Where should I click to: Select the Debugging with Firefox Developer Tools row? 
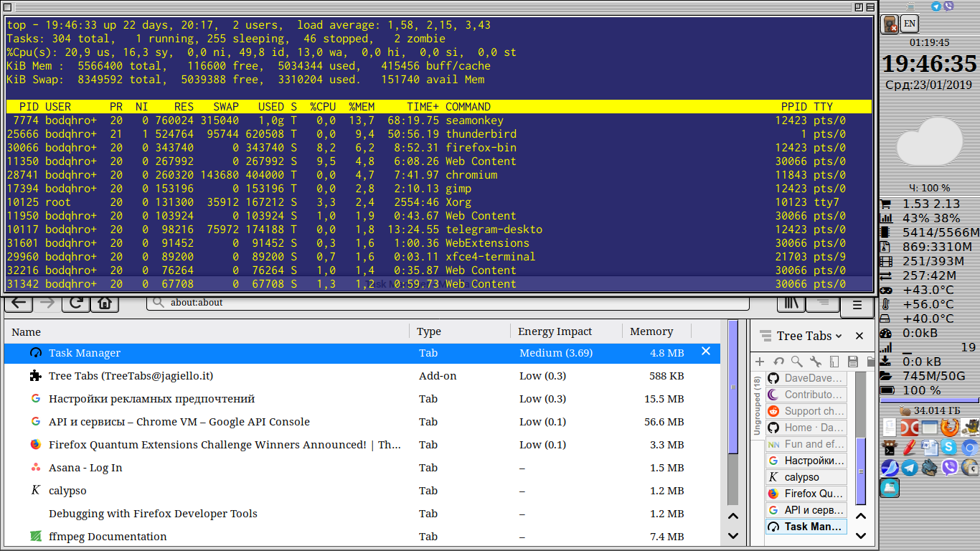click(362, 514)
